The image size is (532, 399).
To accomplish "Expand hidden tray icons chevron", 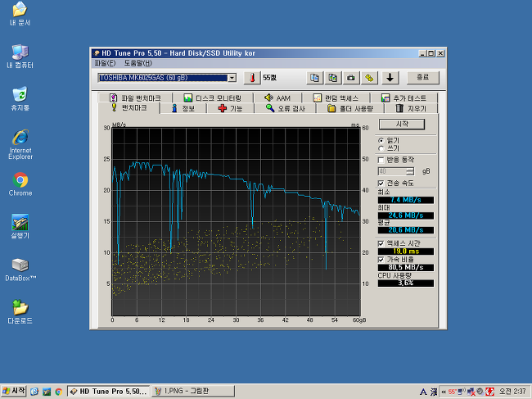I will (x=444, y=392).
